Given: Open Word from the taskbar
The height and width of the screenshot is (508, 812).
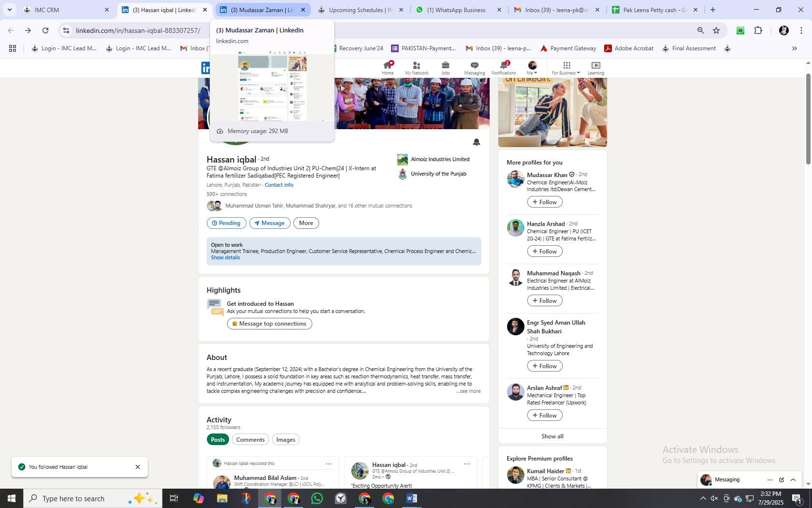Looking at the screenshot, I should tap(412, 498).
